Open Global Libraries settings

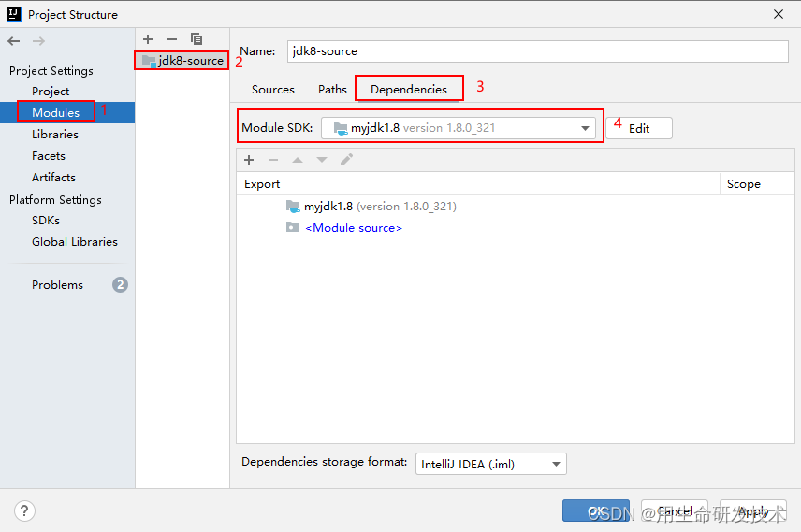(x=75, y=241)
